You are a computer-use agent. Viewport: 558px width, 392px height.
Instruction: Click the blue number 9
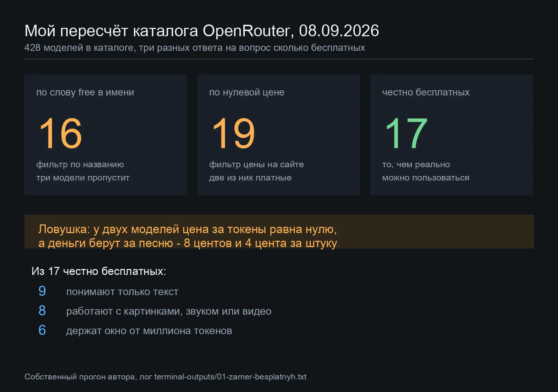(x=42, y=291)
